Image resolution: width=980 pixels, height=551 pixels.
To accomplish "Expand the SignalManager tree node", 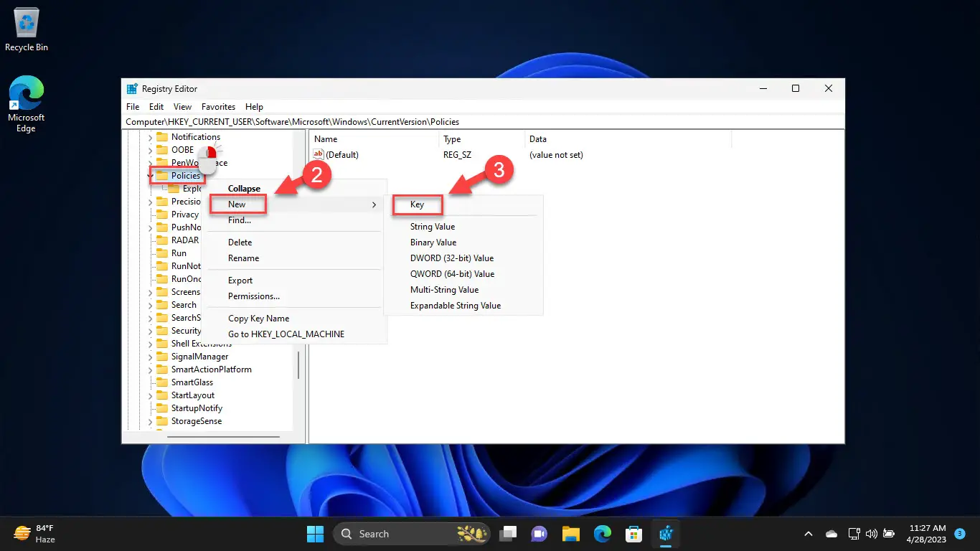I will 150,357.
